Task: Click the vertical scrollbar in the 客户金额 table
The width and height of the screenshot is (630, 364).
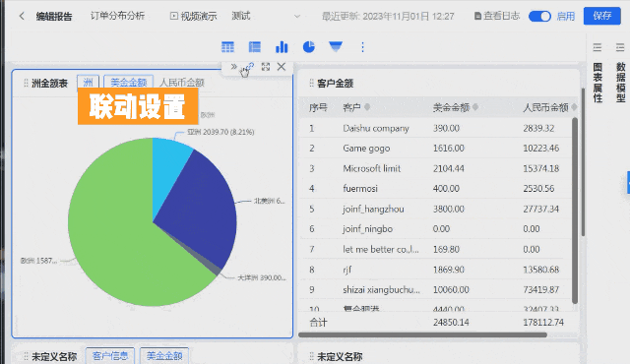Action: 575,211
